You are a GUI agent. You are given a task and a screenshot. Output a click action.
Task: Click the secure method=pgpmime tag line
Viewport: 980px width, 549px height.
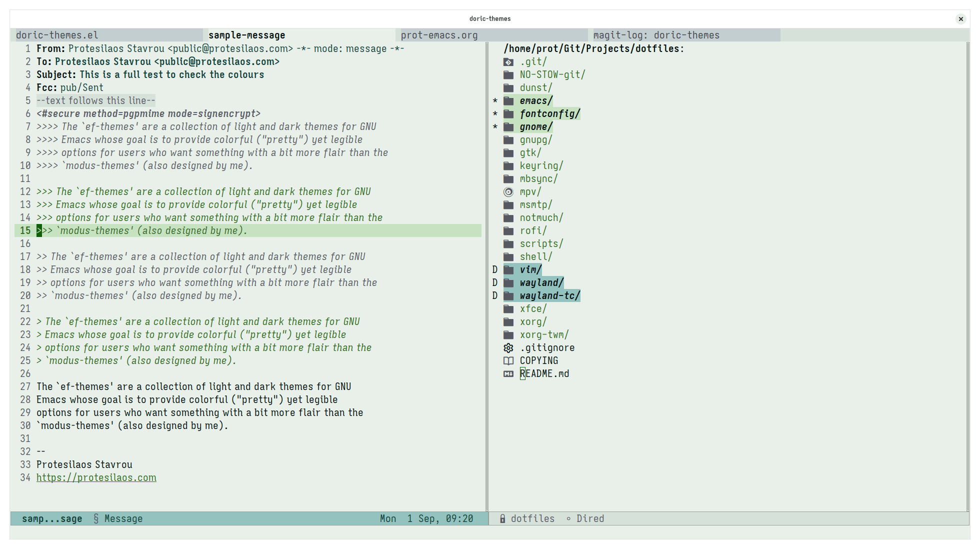coord(148,114)
